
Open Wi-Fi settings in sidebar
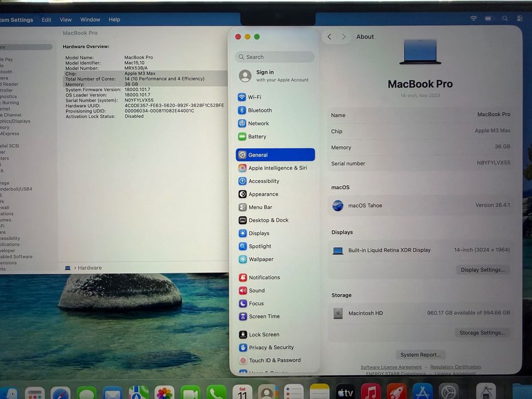(x=275, y=97)
